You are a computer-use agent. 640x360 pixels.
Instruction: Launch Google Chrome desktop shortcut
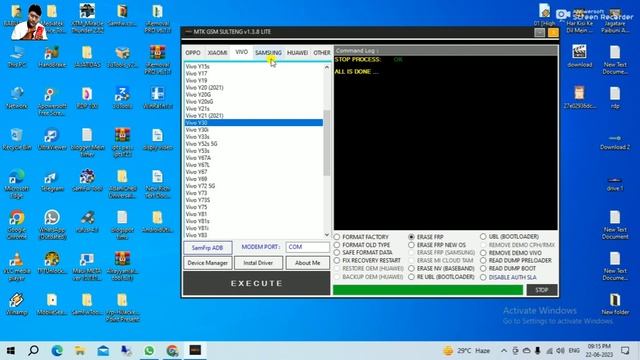click(17, 224)
